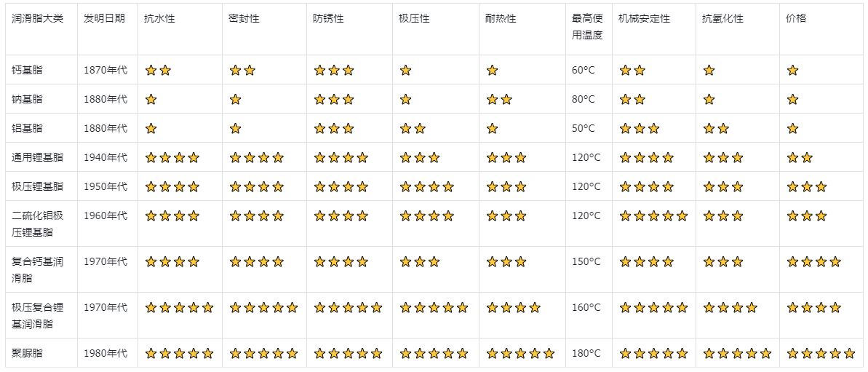Click 极压锂基脂's four-star 极压性 rating
This screenshot has width=868, height=372.
pos(427,186)
